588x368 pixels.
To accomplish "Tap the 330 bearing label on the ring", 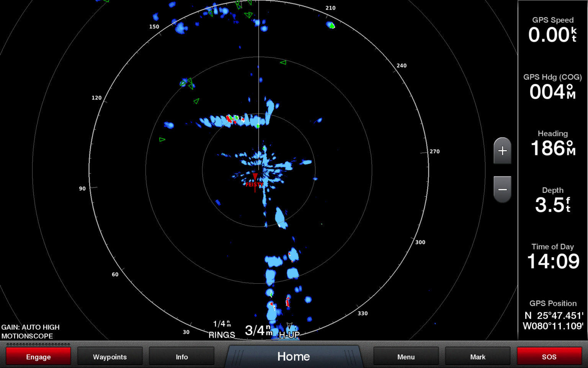I will 363,314.
